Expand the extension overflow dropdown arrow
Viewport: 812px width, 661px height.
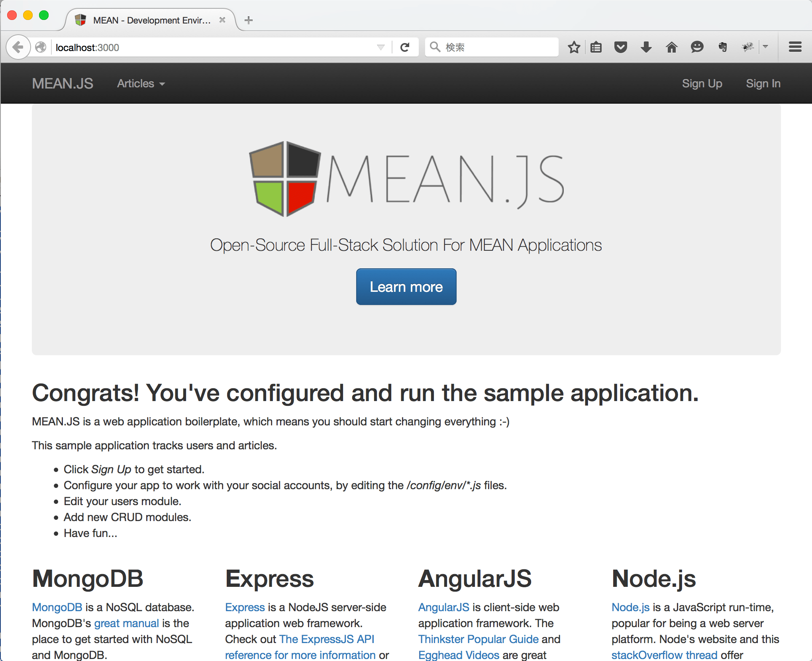tap(766, 47)
